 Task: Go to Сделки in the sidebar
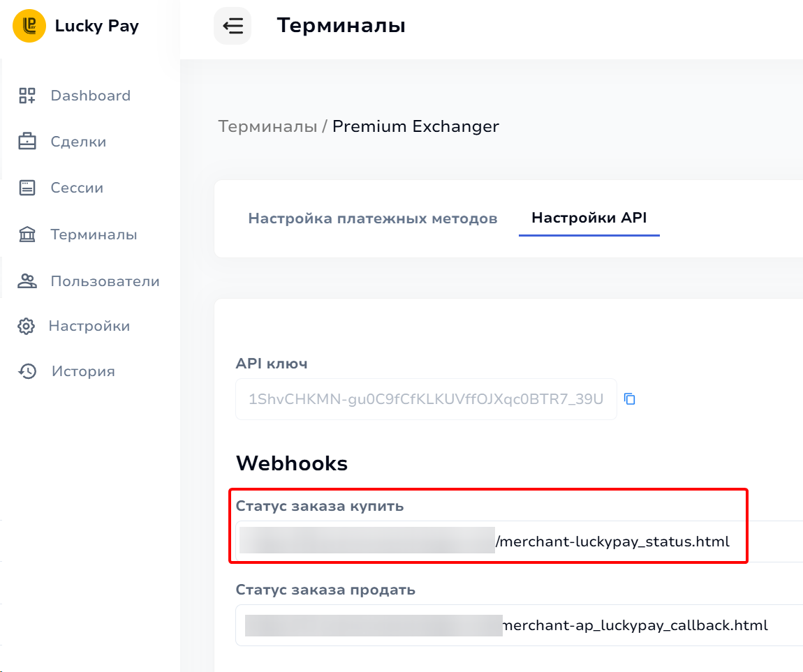click(78, 142)
